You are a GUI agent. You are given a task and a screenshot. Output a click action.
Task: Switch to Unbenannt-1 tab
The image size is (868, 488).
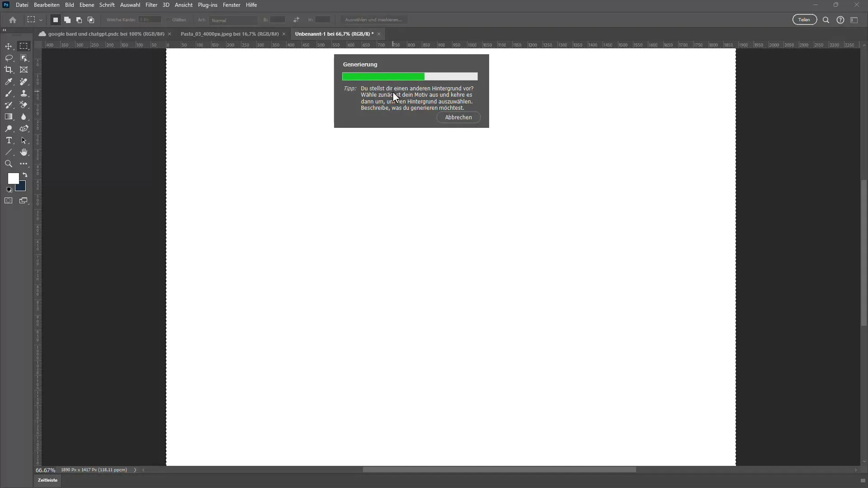[334, 33]
